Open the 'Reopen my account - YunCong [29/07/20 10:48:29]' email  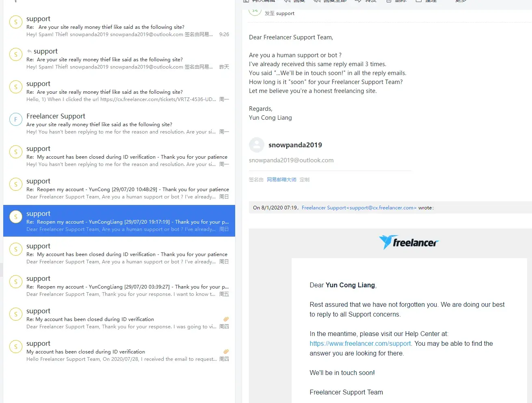119,189
